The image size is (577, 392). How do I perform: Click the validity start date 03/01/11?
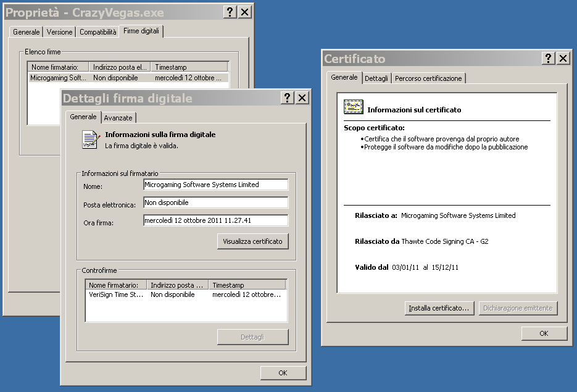405,267
